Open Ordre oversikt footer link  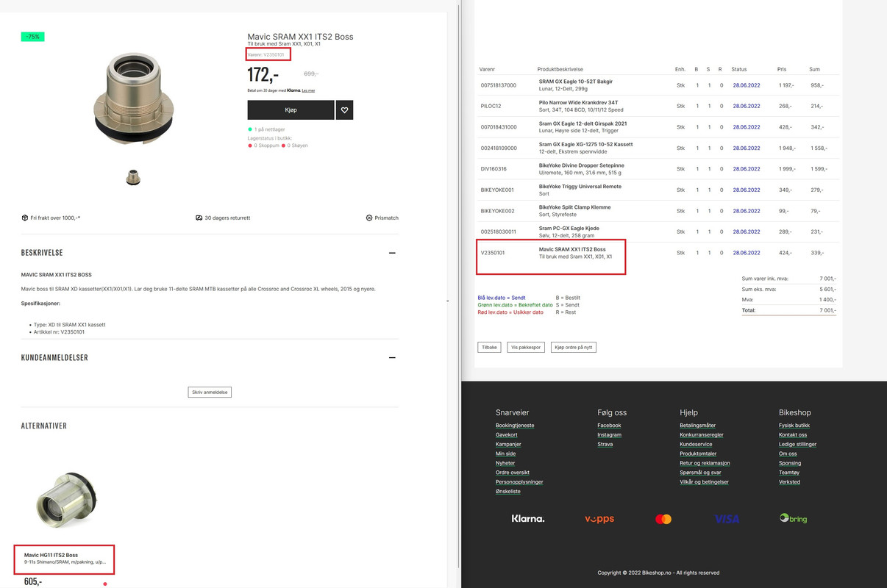[513, 473]
